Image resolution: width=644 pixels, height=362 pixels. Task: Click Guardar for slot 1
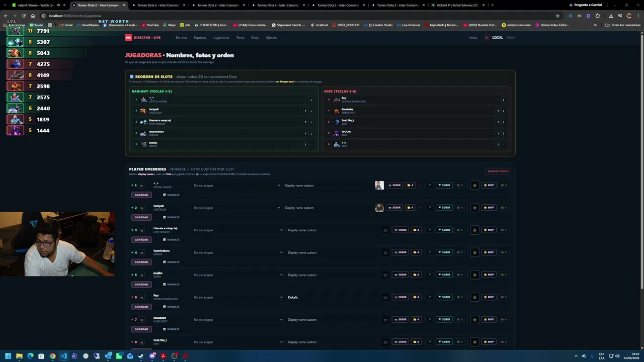[141, 195]
